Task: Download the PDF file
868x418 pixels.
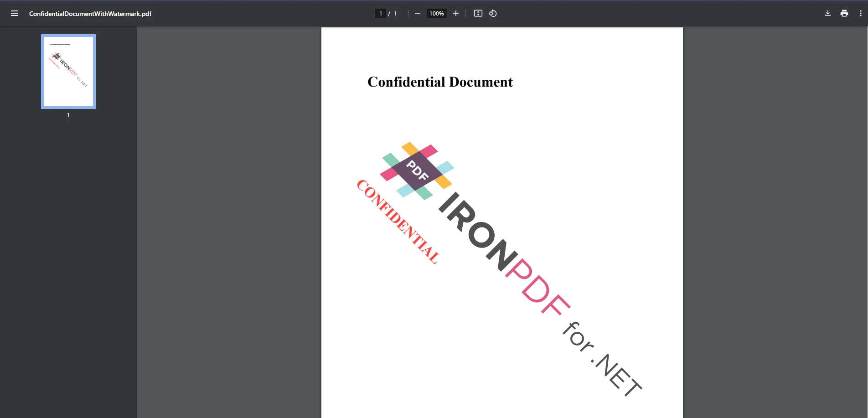Action: (x=828, y=13)
